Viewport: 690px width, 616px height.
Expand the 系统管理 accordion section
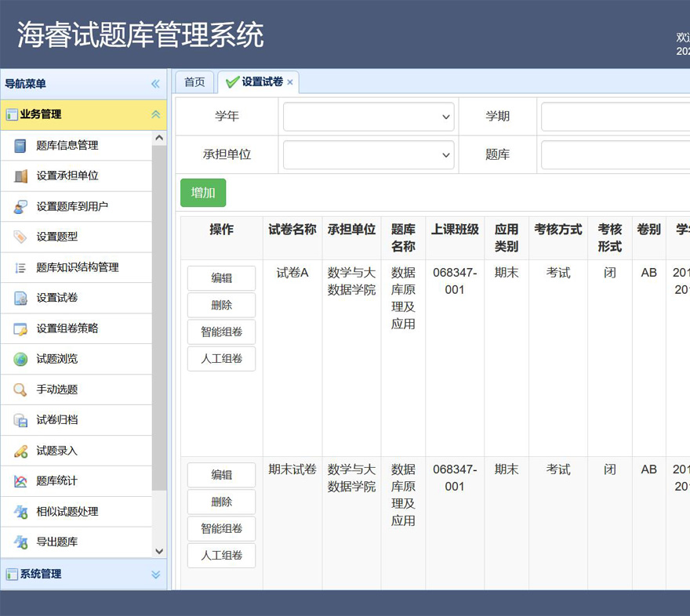pyautogui.click(x=155, y=574)
